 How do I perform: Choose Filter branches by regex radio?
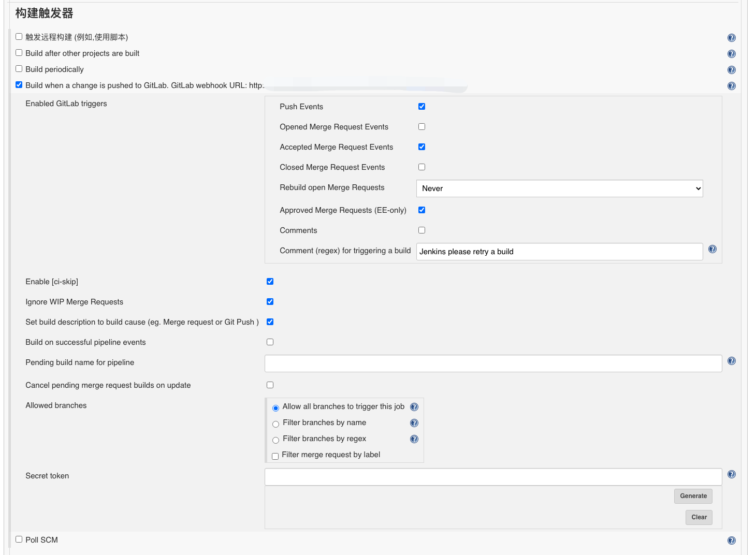tap(275, 440)
